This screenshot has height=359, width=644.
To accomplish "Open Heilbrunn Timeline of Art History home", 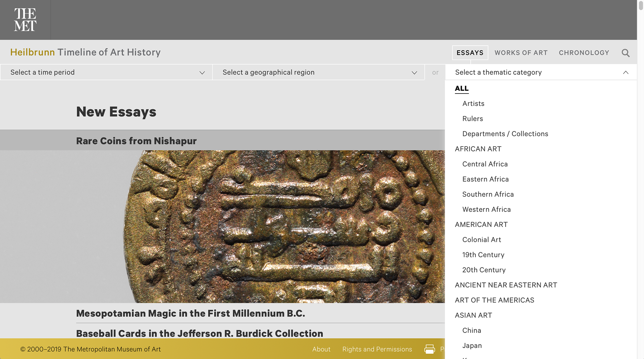I will pyautogui.click(x=85, y=52).
